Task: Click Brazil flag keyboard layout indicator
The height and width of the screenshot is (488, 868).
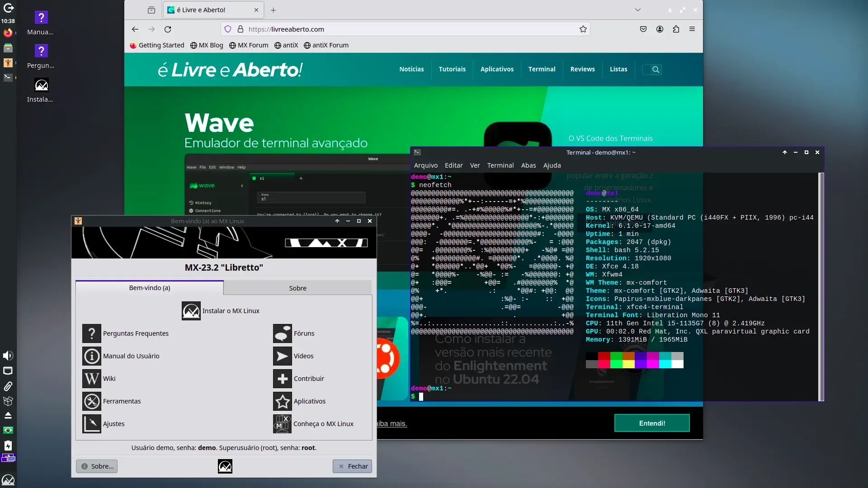Action: pos(8,430)
